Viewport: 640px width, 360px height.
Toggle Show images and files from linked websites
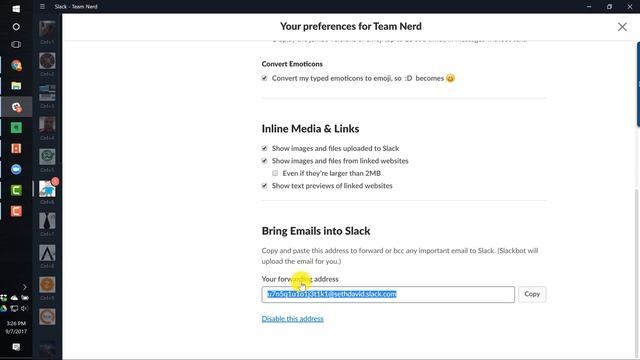pyautogui.click(x=264, y=161)
